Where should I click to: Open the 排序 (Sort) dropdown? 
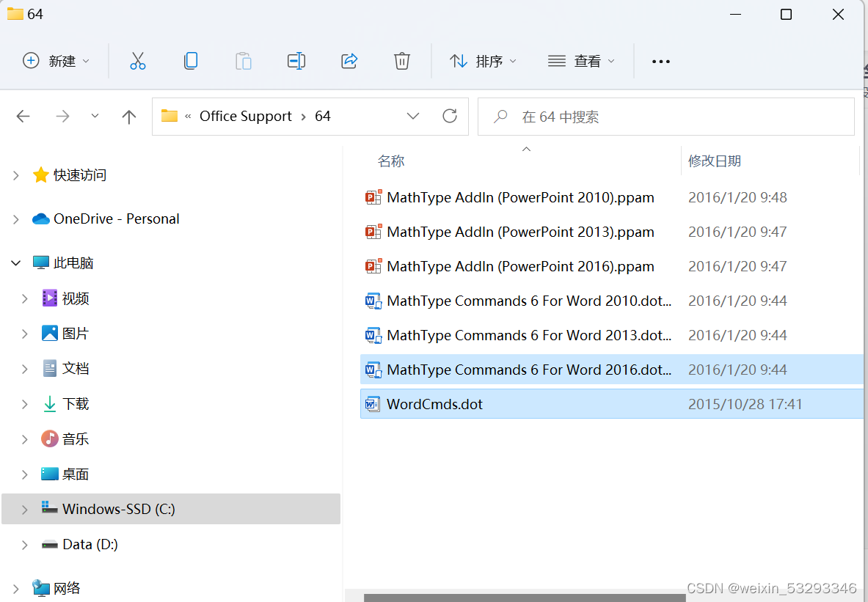point(483,61)
